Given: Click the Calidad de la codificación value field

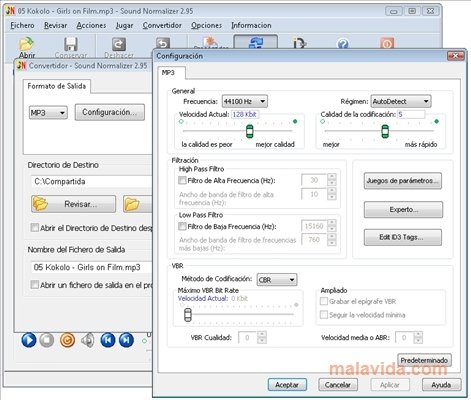Looking at the screenshot, I should tap(411, 114).
